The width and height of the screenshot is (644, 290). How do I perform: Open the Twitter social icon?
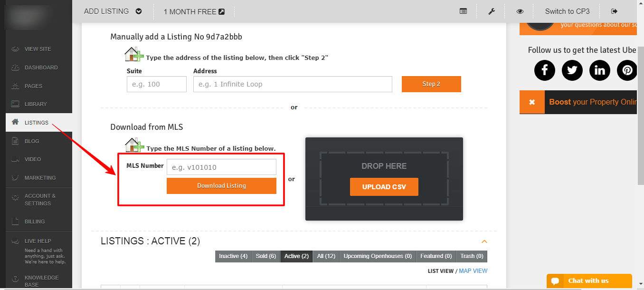[572, 70]
